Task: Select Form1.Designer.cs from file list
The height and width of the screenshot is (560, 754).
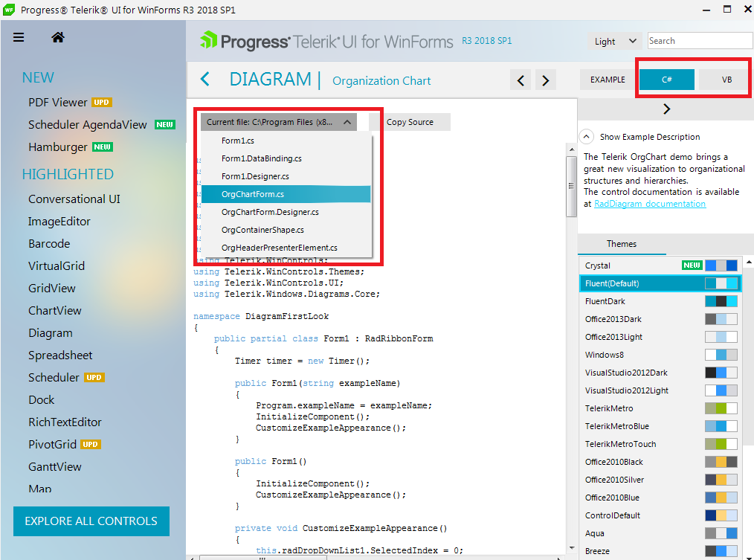Action: point(286,176)
